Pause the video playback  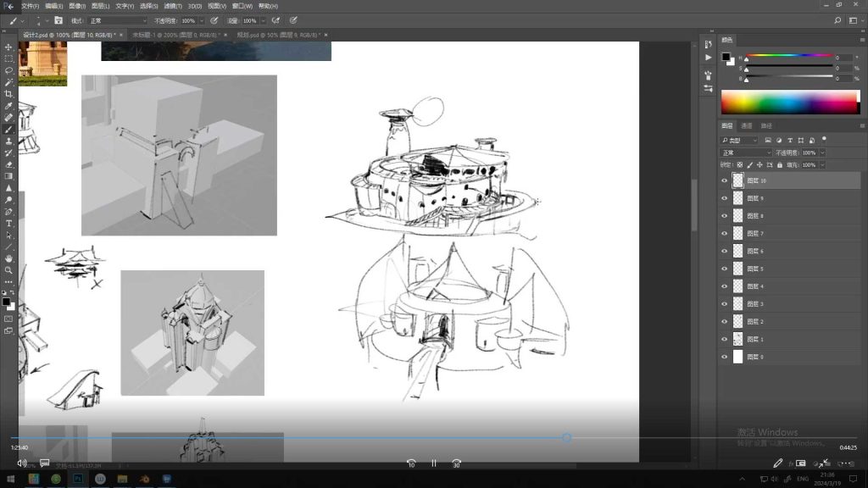[x=433, y=463]
